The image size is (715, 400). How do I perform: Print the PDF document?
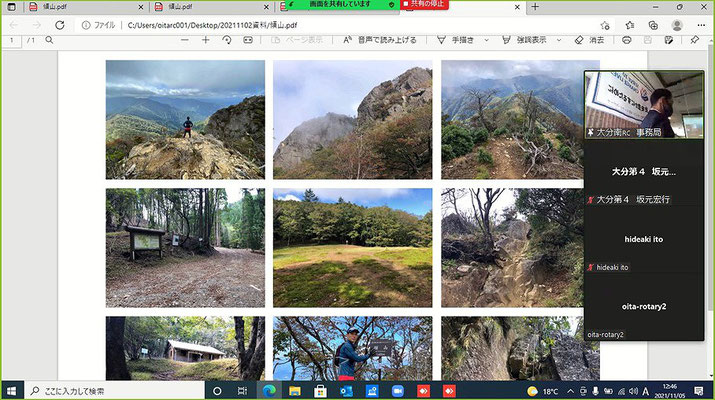627,40
